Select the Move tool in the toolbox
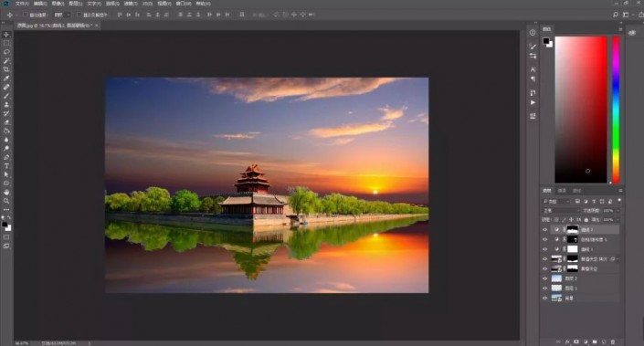Viewport: 644px width, 346px height. pos(6,35)
